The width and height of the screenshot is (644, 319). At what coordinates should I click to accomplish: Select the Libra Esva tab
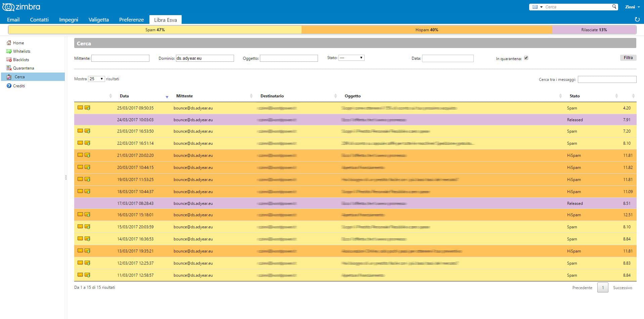[x=166, y=20]
